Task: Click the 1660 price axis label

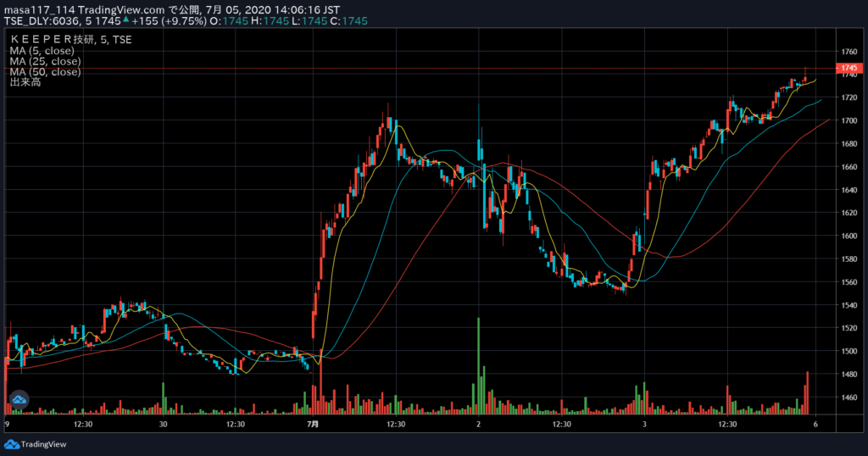Action: [x=849, y=167]
